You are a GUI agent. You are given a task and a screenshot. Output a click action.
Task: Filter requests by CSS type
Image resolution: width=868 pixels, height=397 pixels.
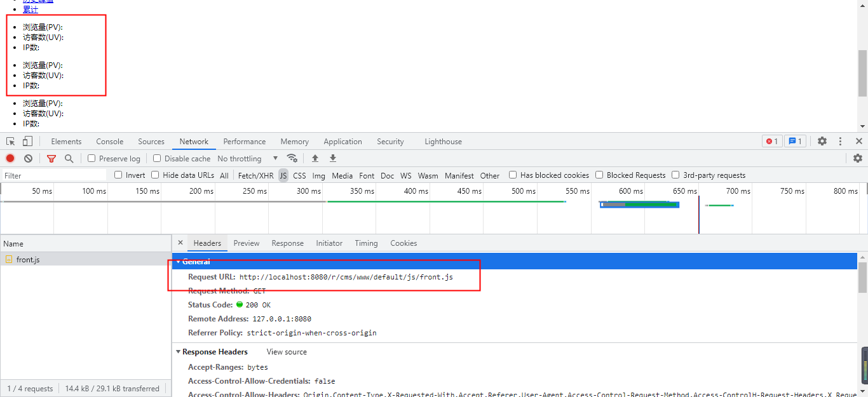pyautogui.click(x=299, y=175)
